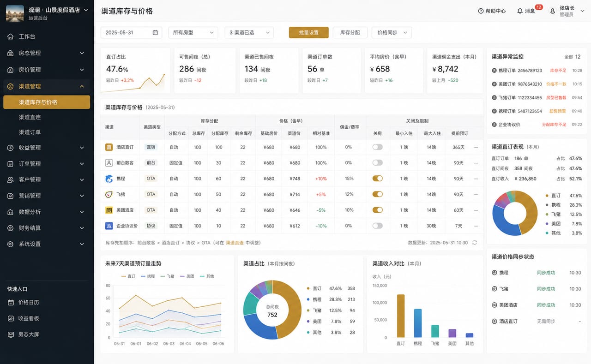591x364 pixels.
Task: Select 渠道库存与价格 submenu item
Action: coord(47,102)
